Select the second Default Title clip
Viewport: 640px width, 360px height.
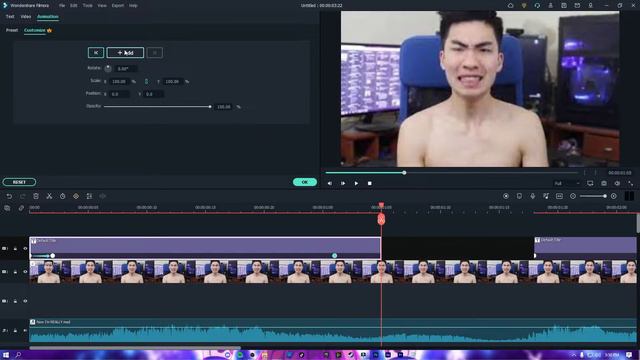[x=585, y=247]
